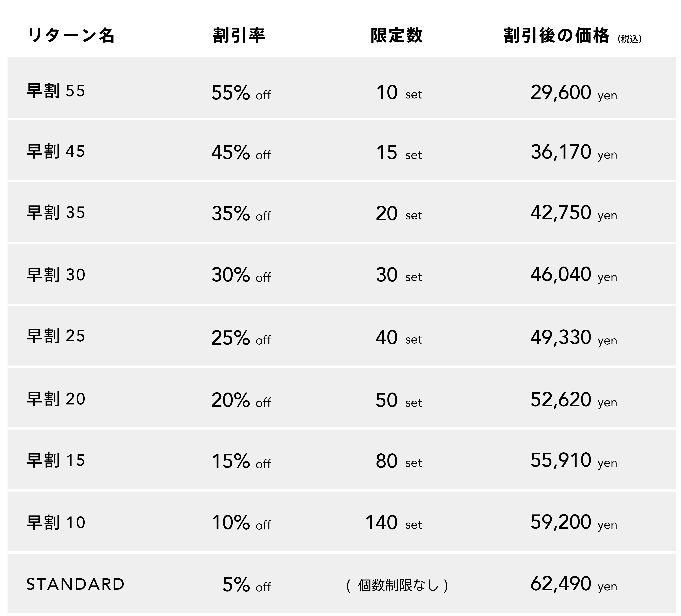Click the 140 set quantity cell

pyautogui.click(x=394, y=523)
